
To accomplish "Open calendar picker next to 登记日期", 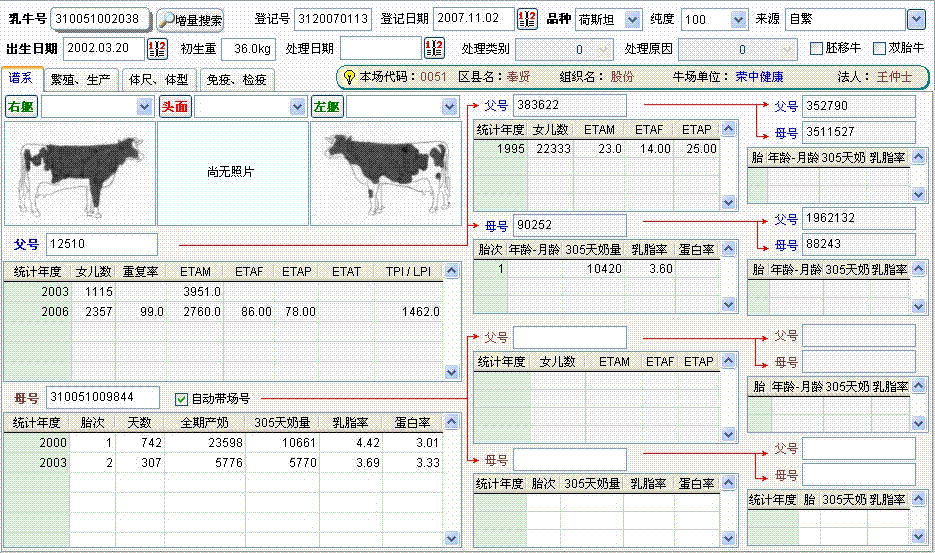I will [527, 19].
